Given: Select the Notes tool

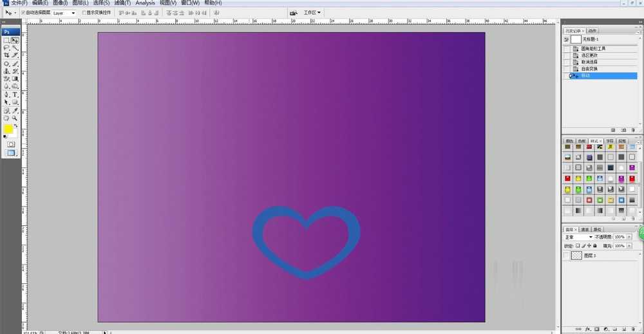Looking at the screenshot, I should 6,111.
